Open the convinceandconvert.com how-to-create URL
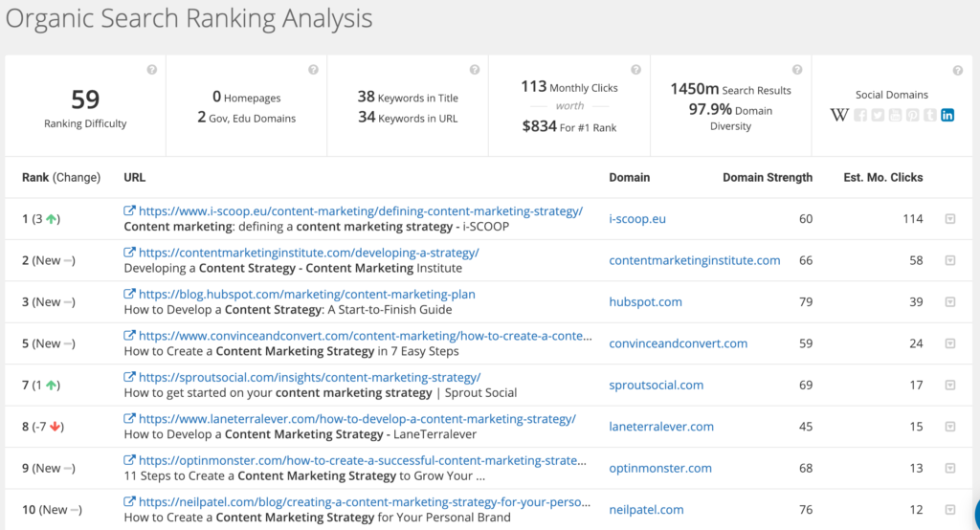The image size is (980, 530). pos(365,336)
